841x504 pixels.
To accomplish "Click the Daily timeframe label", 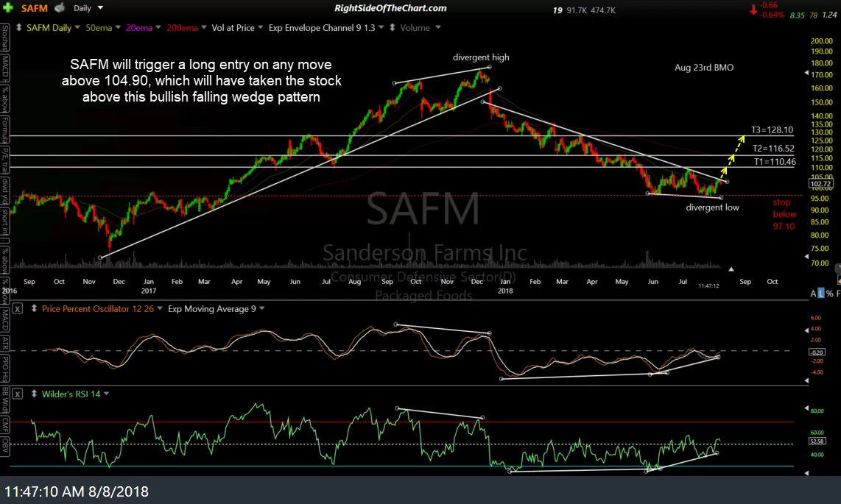I will click(82, 8).
